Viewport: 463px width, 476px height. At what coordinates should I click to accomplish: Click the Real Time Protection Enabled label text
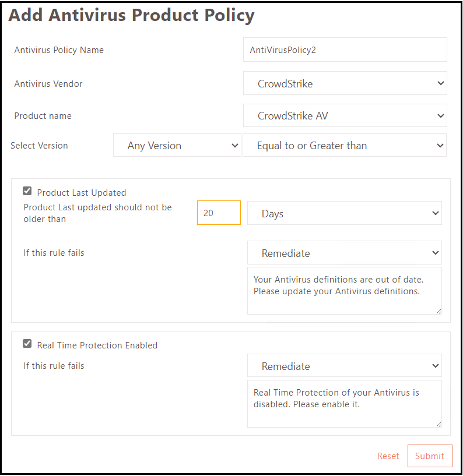97,345
